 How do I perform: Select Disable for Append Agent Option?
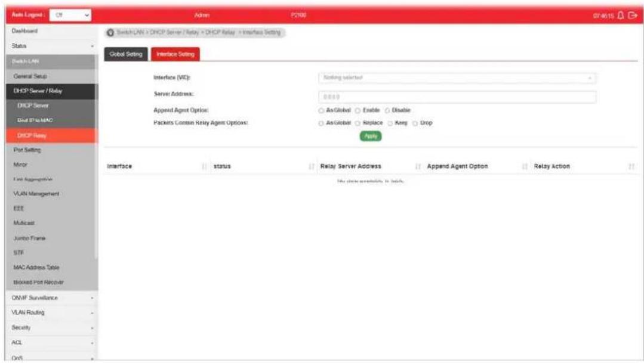pos(387,110)
